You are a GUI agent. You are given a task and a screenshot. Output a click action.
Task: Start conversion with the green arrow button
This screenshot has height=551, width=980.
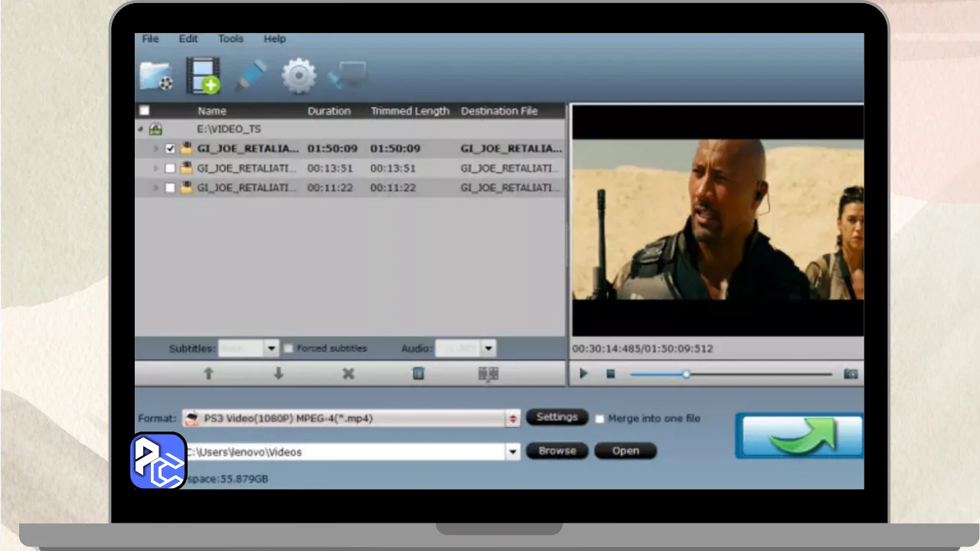[x=799, y=435]
